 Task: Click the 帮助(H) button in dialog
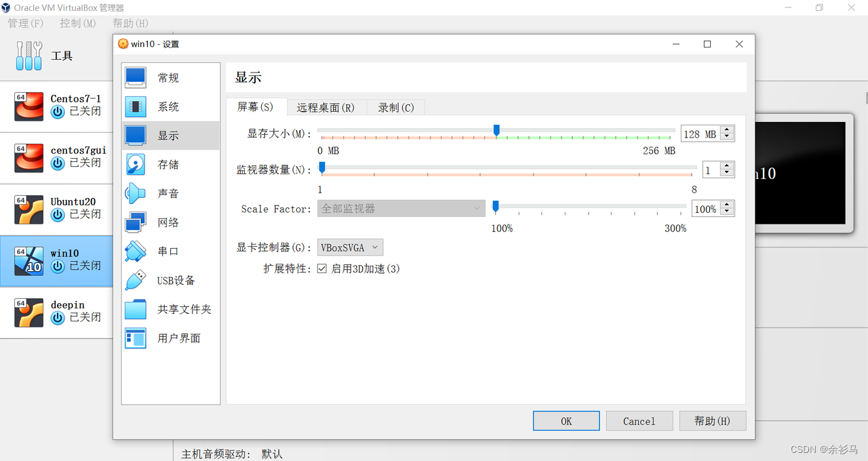click(x=713, y=421)
